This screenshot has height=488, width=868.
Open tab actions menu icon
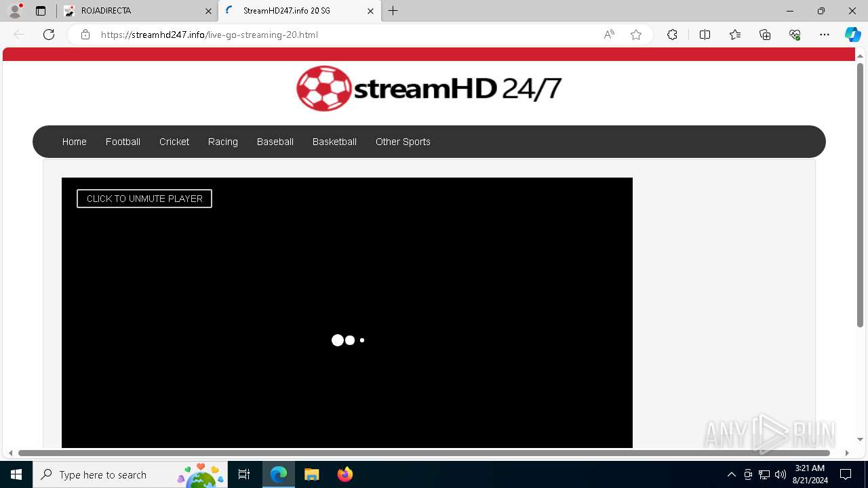pos(41,11)
